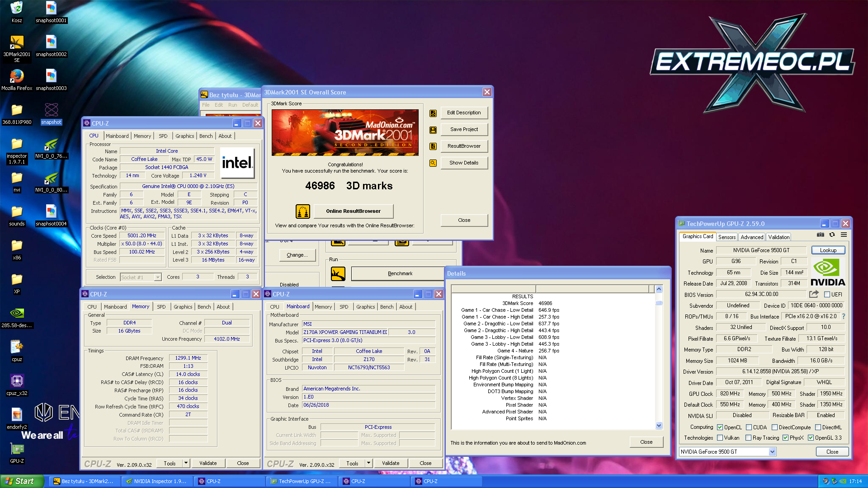Open the GPU selection dropdown in GPU-Z
The image size is (868, 488).
pos(773,452)
